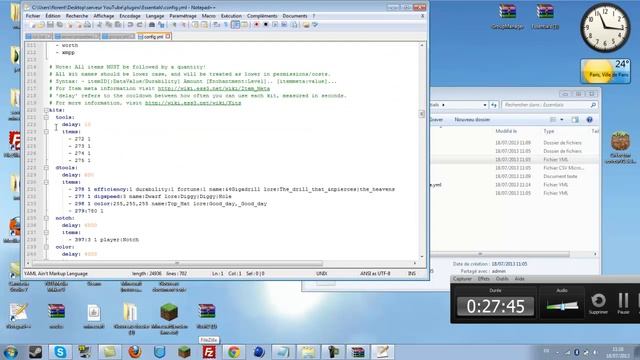This screenshot has height=360, width=640.
Task: Click the line '- 397:3 1 player:Notch'
Action: [104, 240]
